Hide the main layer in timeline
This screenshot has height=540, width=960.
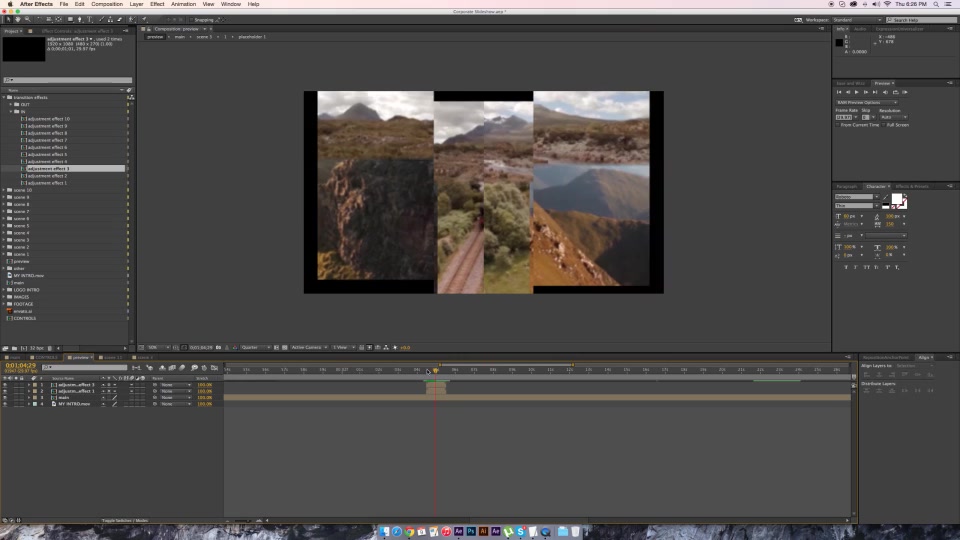pyautogui.click(x=5, y=397)
